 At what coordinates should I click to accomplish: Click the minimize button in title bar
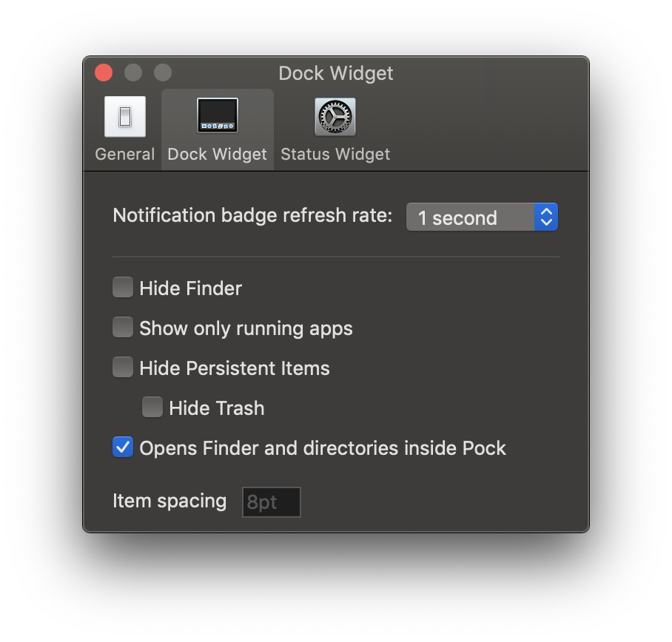click(x=133, y=72)
